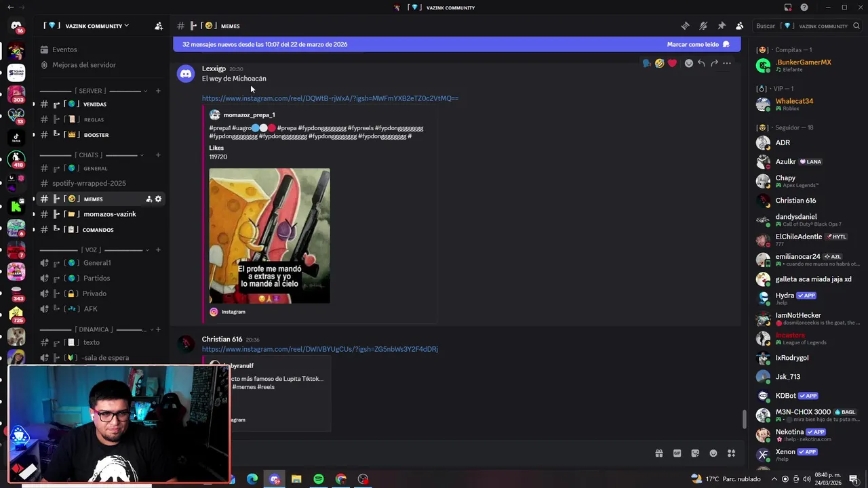The height and width of the screenshot is (488, 868).
Task: Click the momazoz_prepa_1 embed author
Action: (x=250, y=115)
